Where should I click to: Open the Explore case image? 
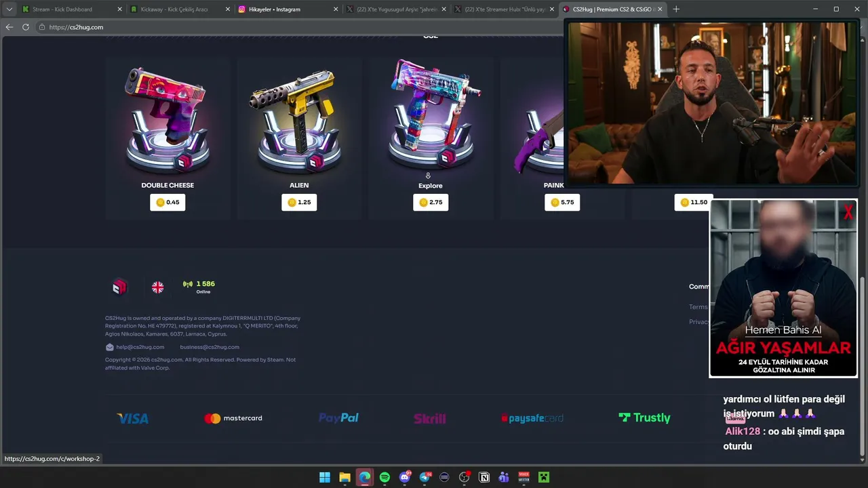point(434,114)
